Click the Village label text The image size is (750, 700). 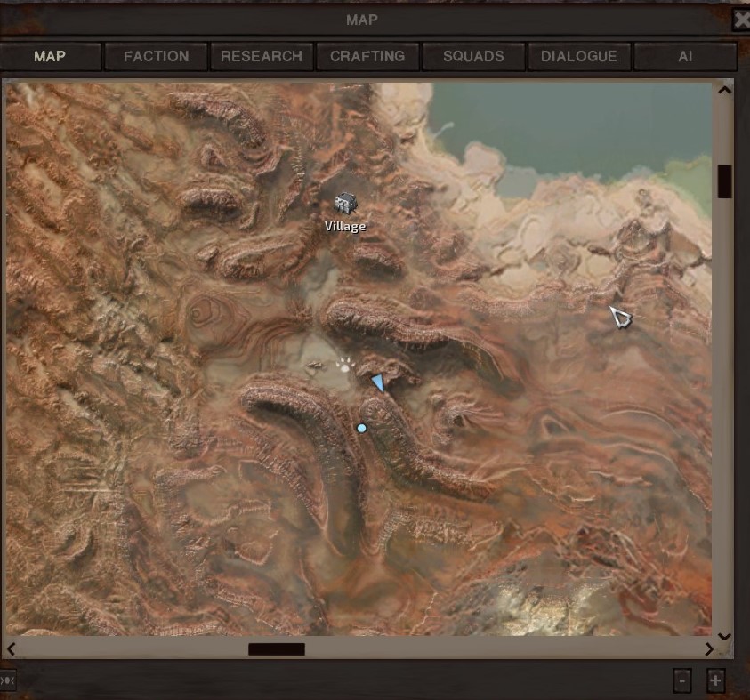coord(345,227)
